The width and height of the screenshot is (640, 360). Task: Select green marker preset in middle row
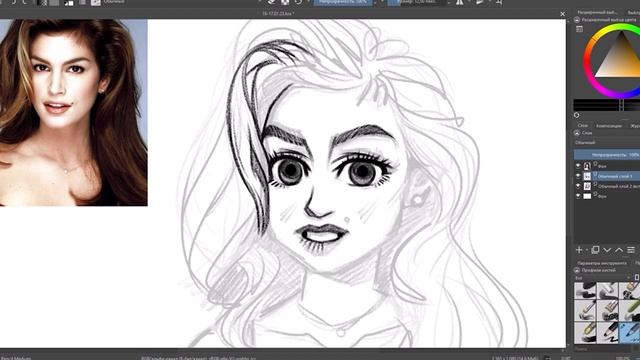629,311
